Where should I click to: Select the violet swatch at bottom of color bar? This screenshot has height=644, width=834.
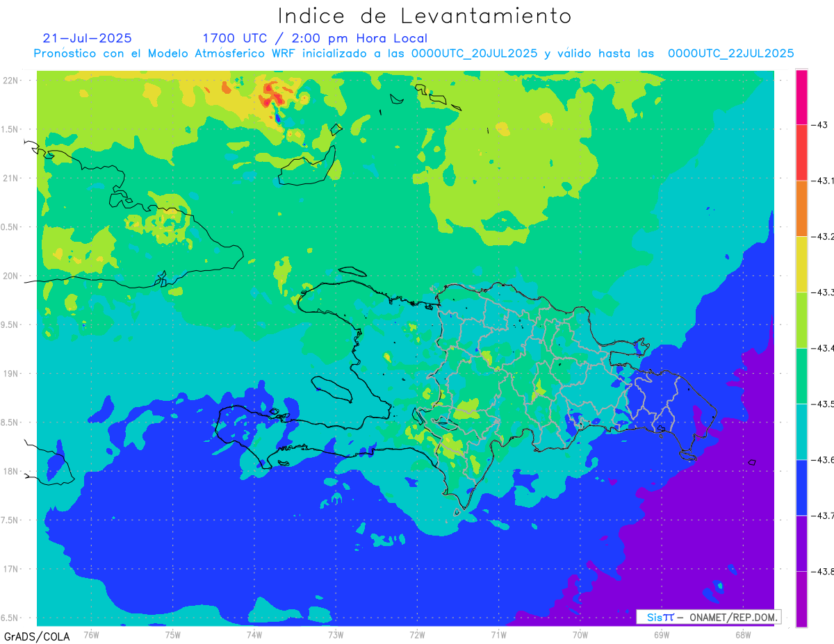801,599
